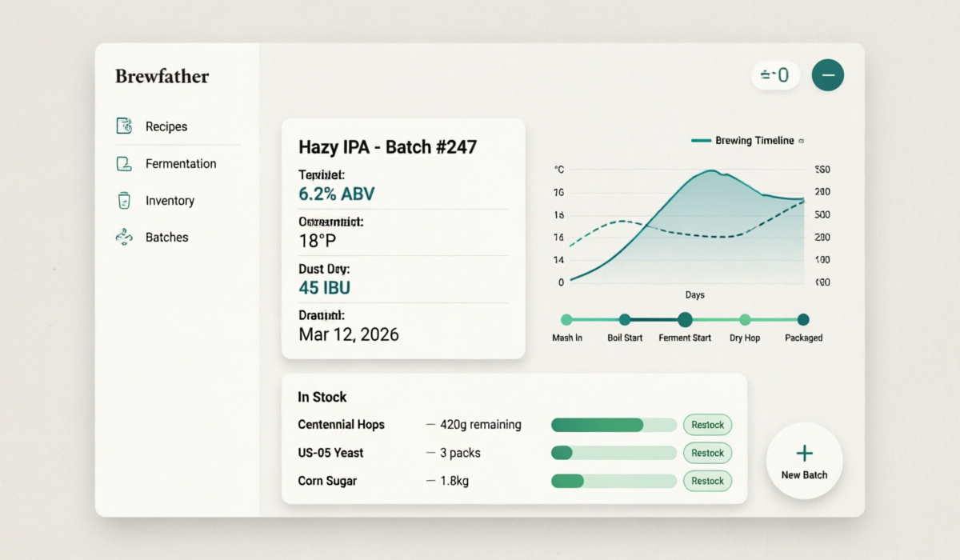Click the 3 packs quantity

pos(460,453)
